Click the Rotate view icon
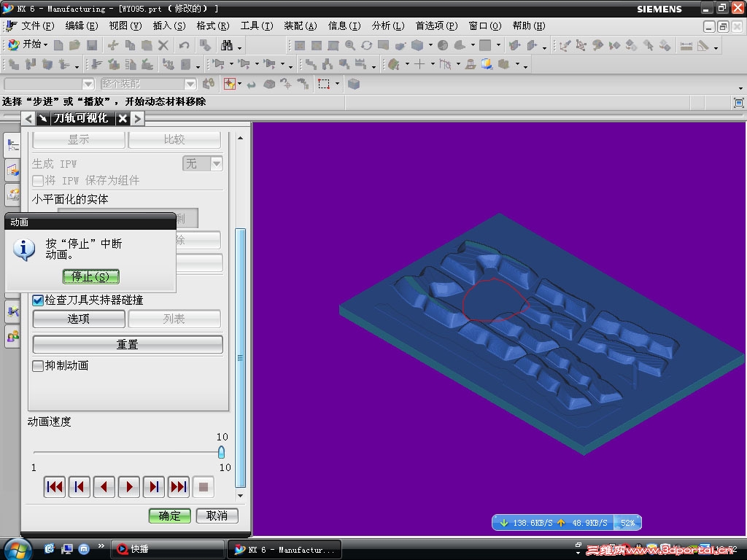Viewport: 747px width, 560px height. click(x=366, y=45)
